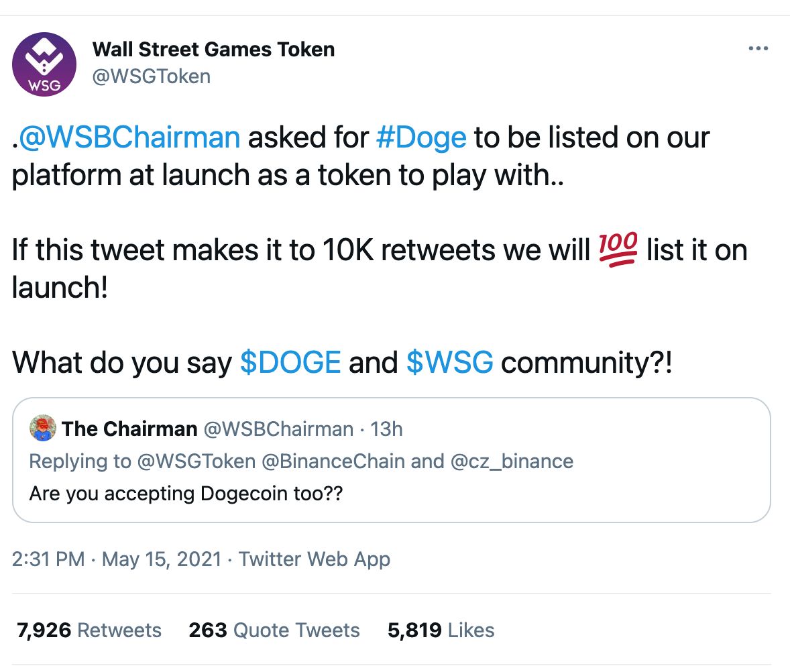The image size is (790, 672).
Task: Open Wall Street Games Token display name
Action: click(x=213, y=48)
